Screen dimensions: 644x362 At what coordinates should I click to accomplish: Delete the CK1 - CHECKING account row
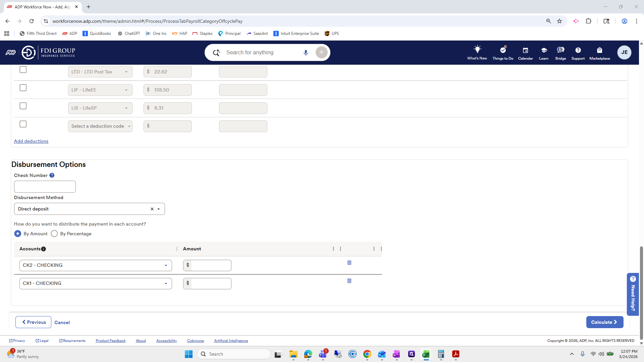click(349, 281)
